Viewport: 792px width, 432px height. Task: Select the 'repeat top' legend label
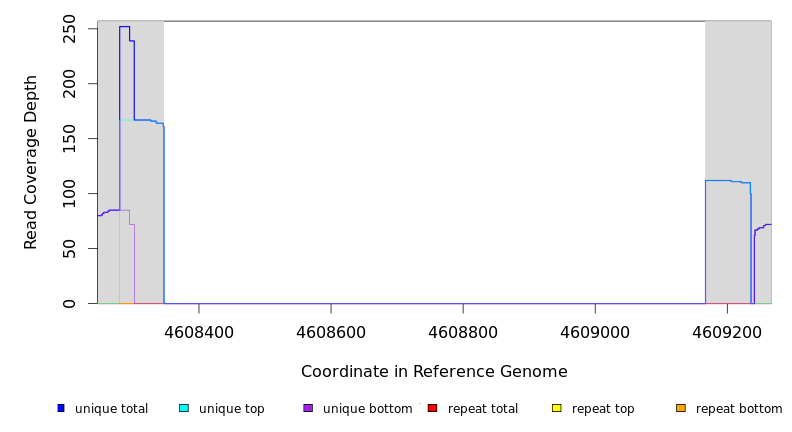603,409
